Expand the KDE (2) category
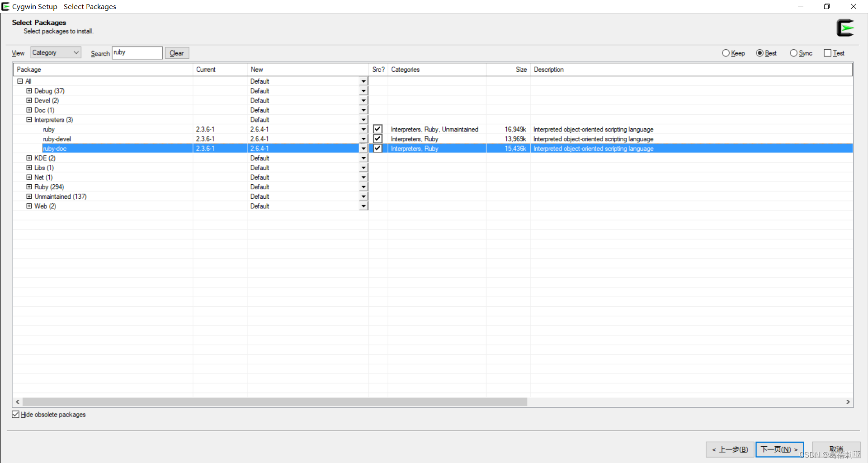Screen dimensions: 868x463 click(x=29, y=158)
